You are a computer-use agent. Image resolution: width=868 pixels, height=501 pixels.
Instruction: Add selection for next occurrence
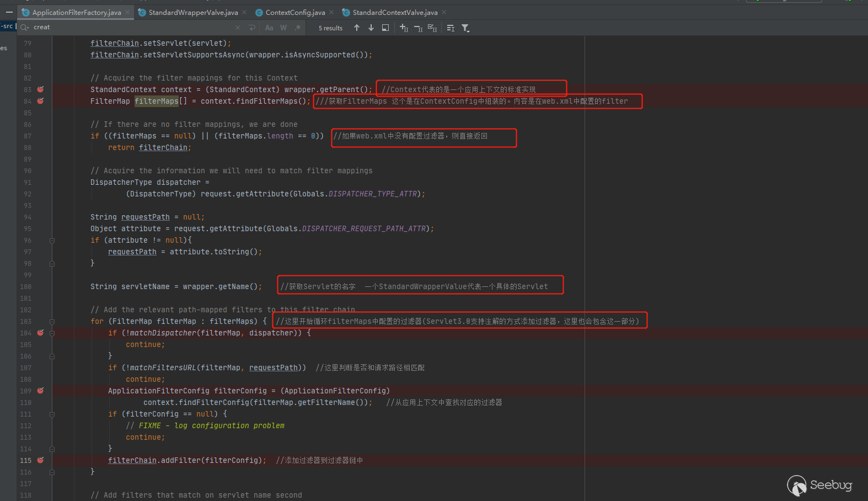pos(404,28)
